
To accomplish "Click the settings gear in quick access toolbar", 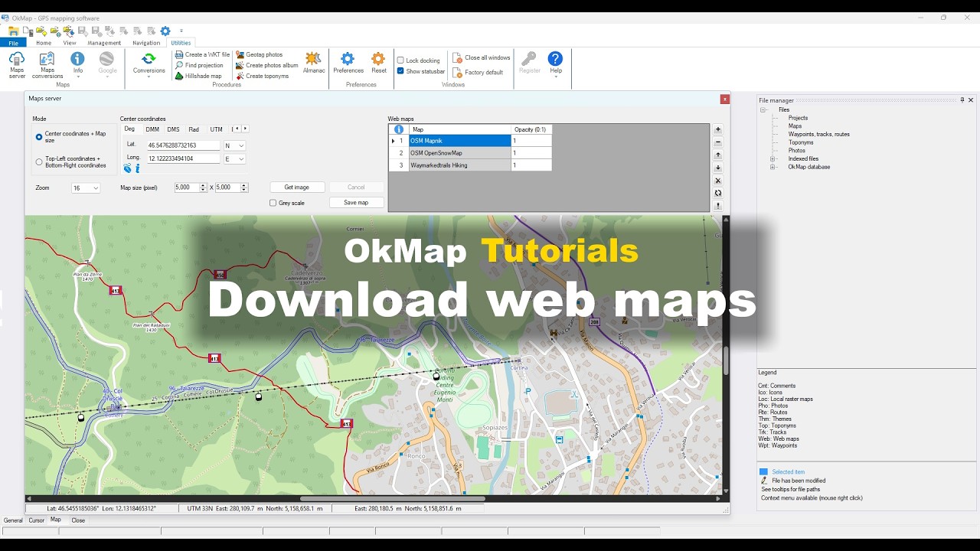I will (165, 31).
